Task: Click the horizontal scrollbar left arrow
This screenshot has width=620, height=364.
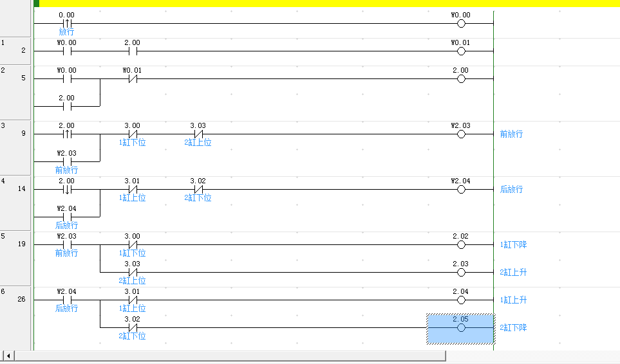Action: click(x=8, y=356)
